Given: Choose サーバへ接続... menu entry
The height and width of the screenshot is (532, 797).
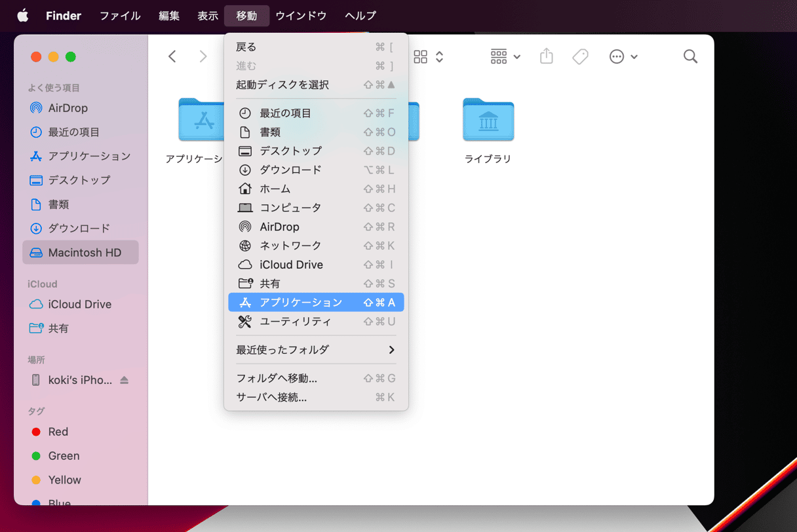Looking at the screenshot, I should (316, 397).
